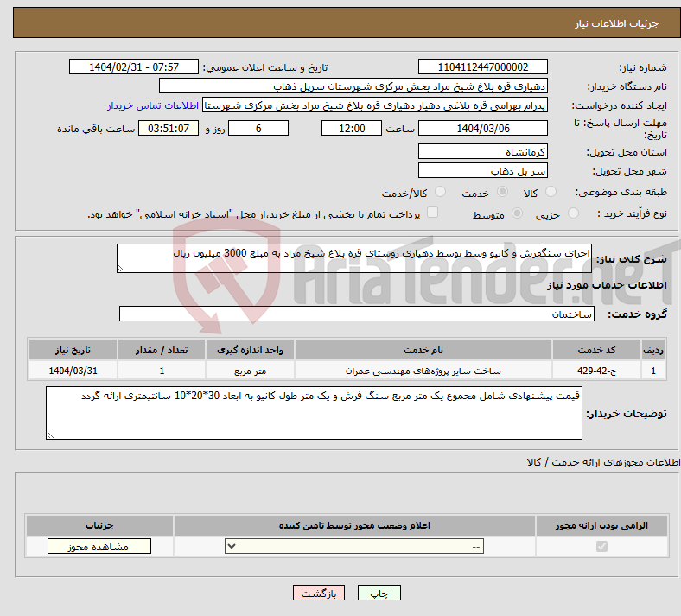Screen dimensions: 681x616
Task: Click the جزئیات column header
Action: [99, 525]
